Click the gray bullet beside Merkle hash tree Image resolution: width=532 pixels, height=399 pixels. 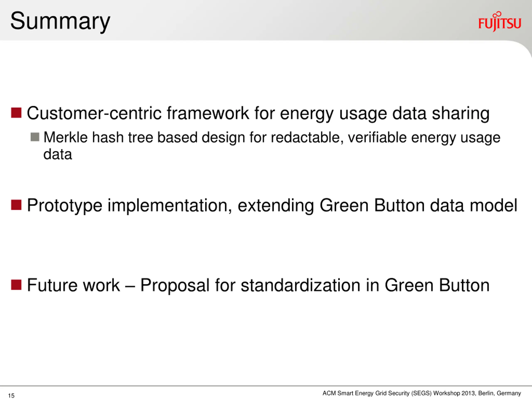tap(35, 137)
